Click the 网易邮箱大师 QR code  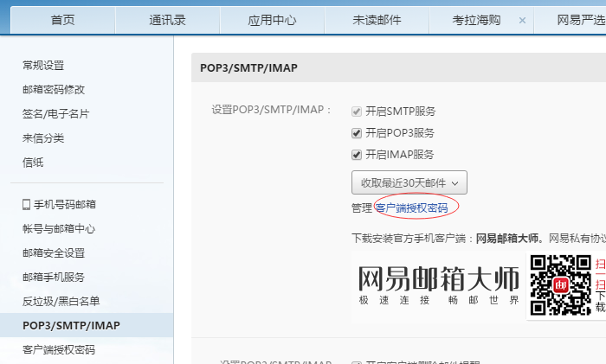561,285
